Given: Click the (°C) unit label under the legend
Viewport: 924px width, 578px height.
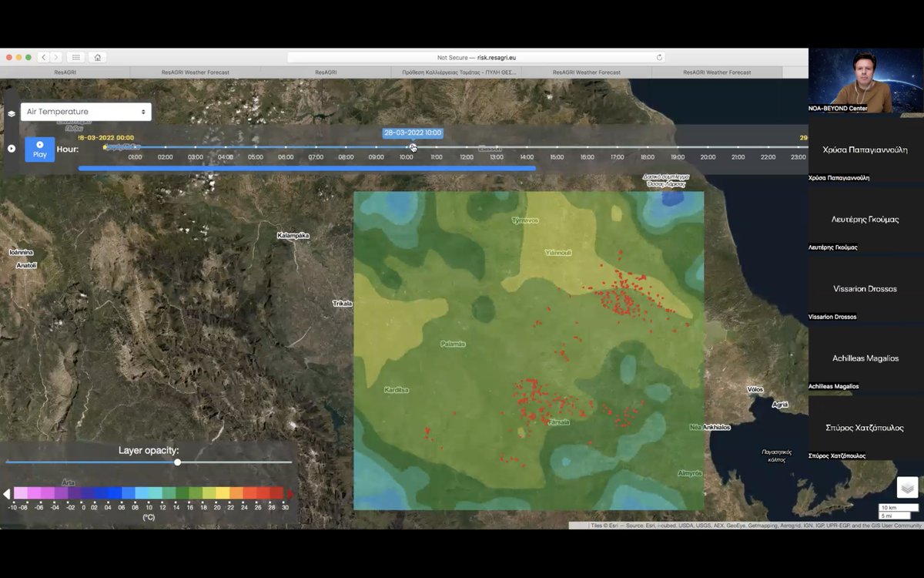Looking at the screenshot, I should [149, 517].
